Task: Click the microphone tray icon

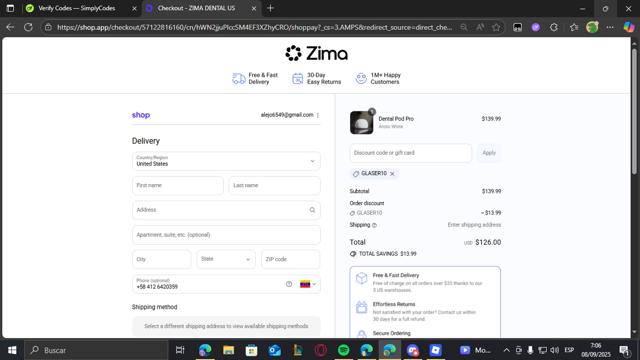Action: [x=530, y=350]
